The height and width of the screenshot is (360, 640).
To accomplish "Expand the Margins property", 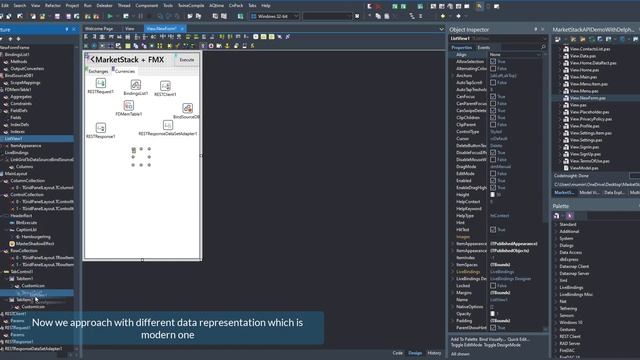I will tap(453, 293).
